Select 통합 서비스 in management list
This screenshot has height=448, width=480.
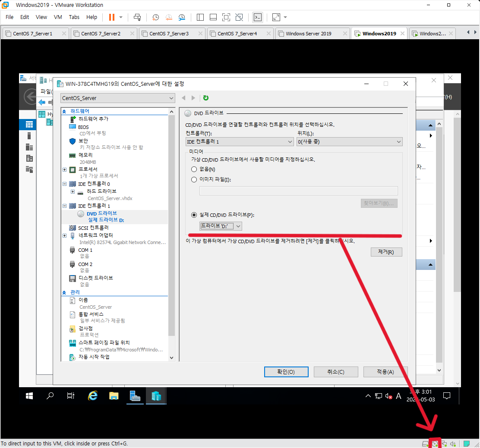91,314
